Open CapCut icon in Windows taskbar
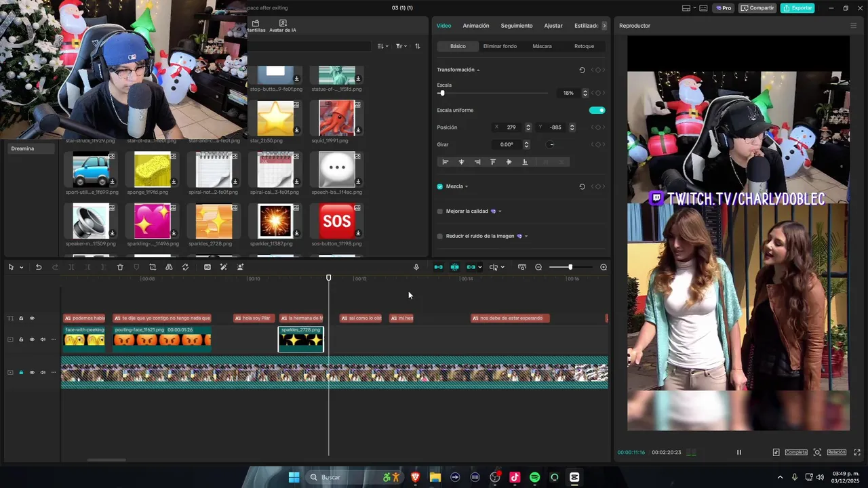Screen dimensions: 868x488 point(574,477)
